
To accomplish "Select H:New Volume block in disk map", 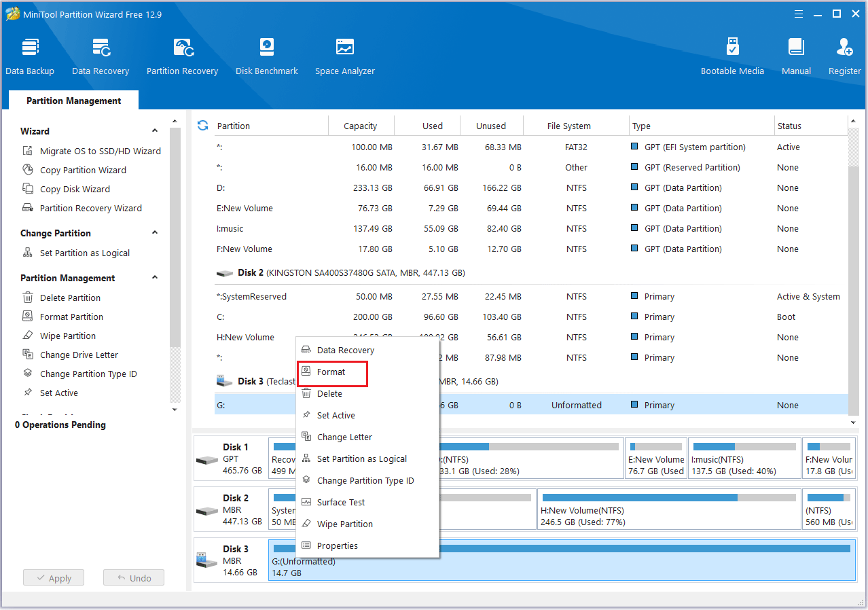I will pos(669,509).
